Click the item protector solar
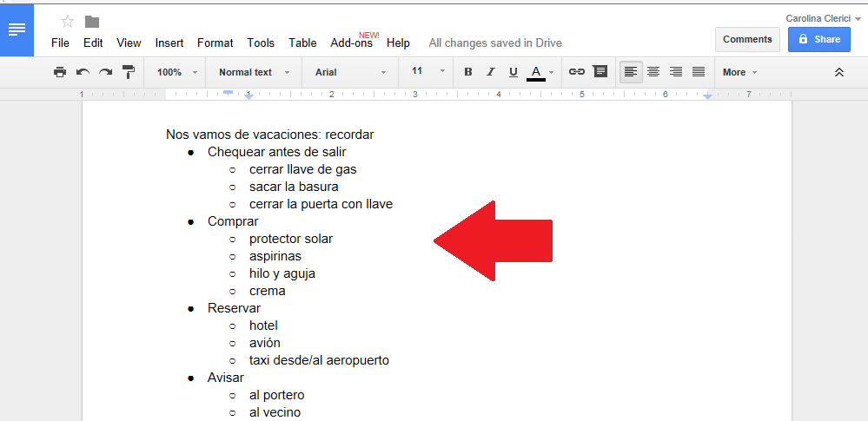Image resolution: width=868 pixels, height=421 pixels. 291,239
